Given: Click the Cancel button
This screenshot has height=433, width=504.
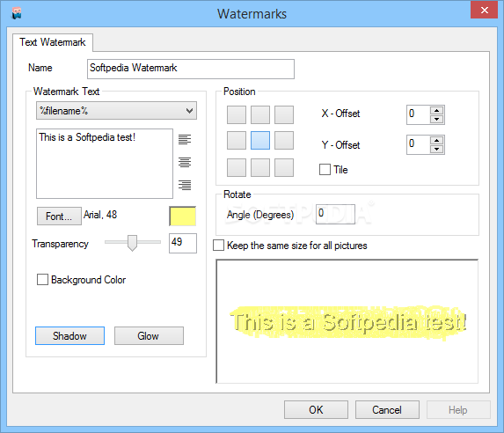Looking at the screenshot, I should pyautogui.click(x=387, y=409).
